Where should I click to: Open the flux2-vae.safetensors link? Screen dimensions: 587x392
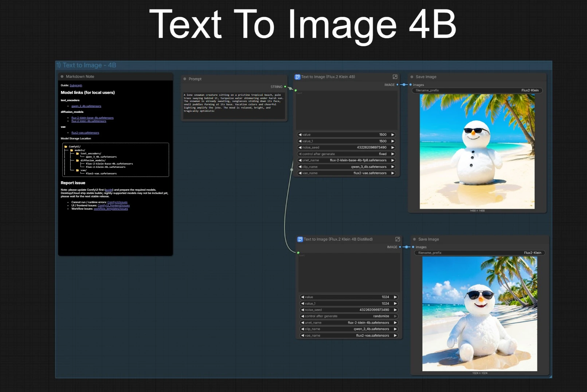pyautogui.click(x=85, y=133)
